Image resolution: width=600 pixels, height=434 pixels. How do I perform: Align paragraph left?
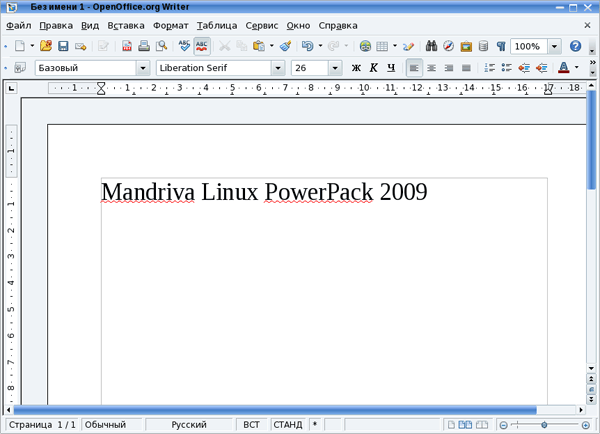(x=414, y=68)
